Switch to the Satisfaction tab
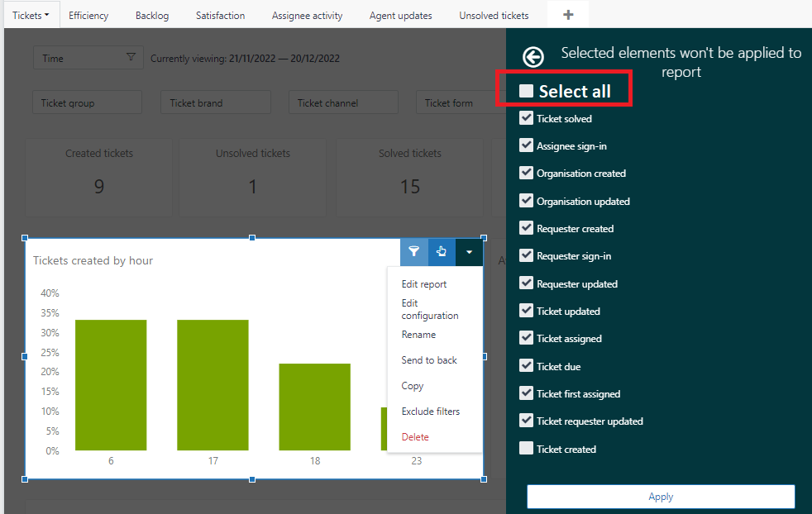Screen dimensions: 812x514 (220, 15)
